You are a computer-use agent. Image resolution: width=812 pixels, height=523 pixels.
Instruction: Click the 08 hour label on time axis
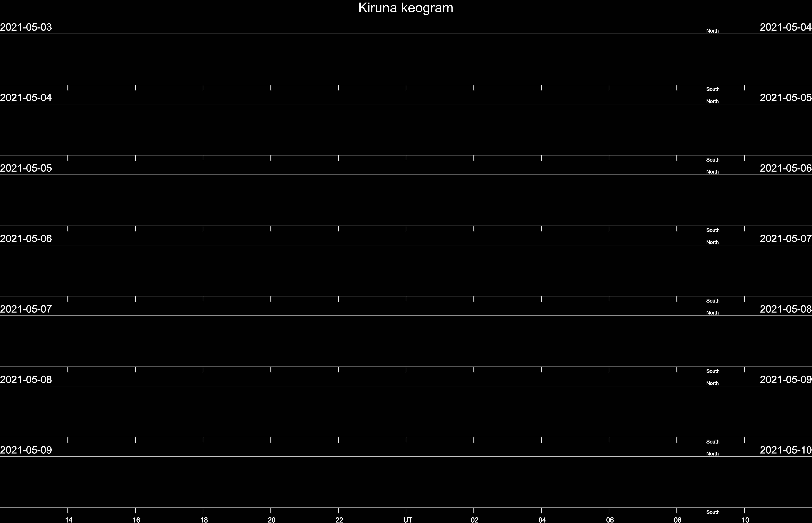click(x=678, y=520)
